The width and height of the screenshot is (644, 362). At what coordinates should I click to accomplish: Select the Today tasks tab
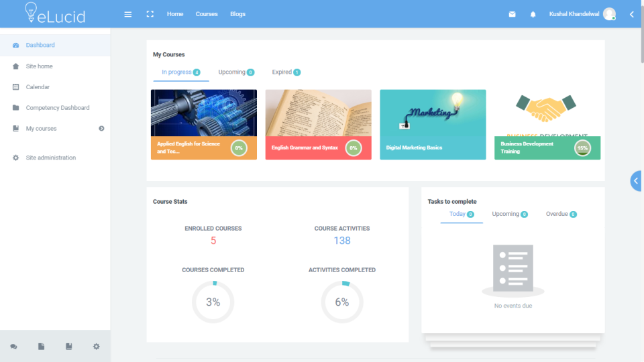point(462,215)
